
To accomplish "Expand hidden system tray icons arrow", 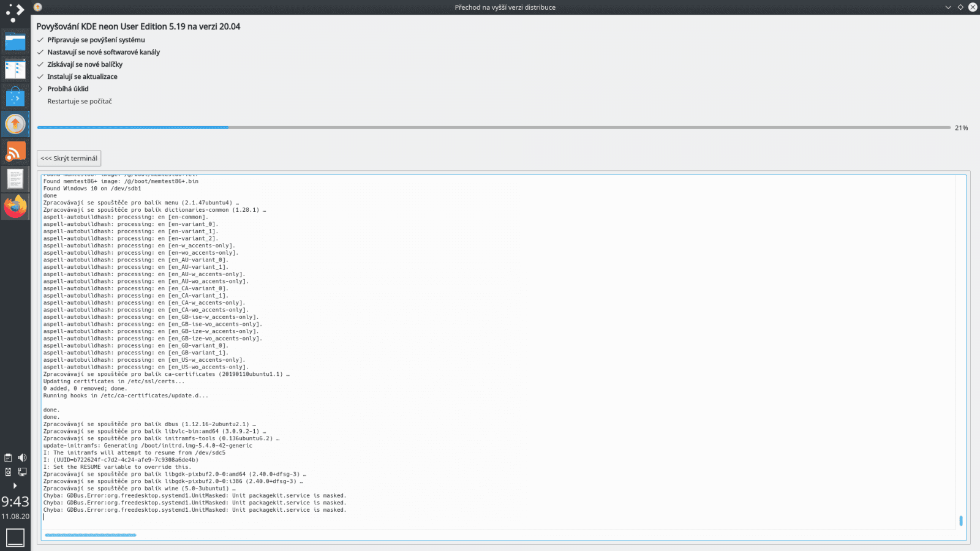I will (15, 485).
